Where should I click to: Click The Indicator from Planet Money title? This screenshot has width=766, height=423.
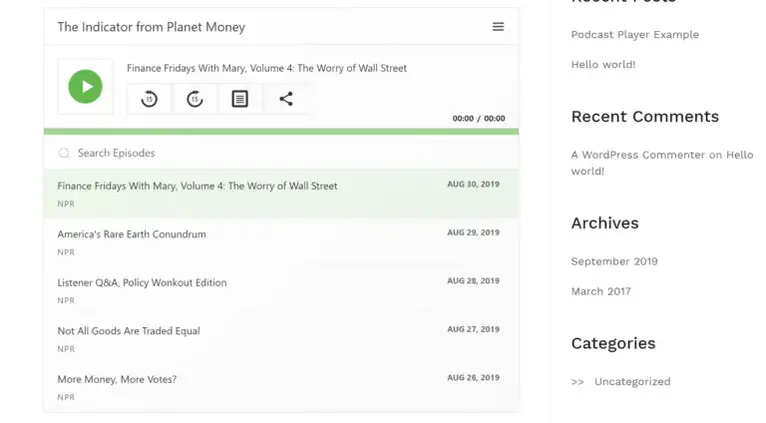coord(151,27)
